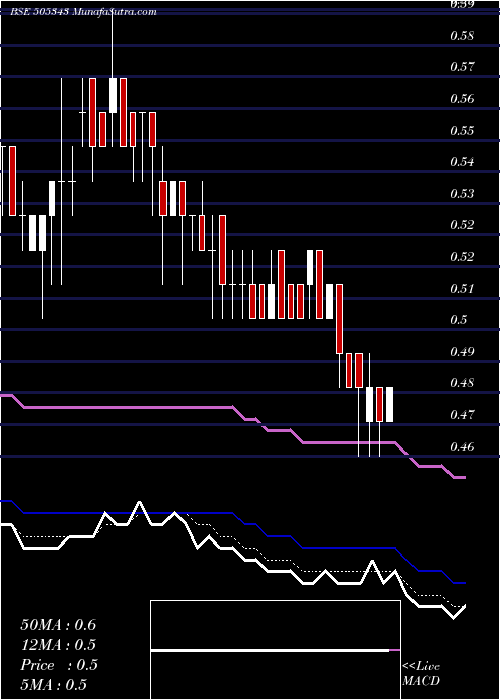The image size is (500, 700).
Task: Select the 0.57 price axis label
Action: tap(462, 67)
